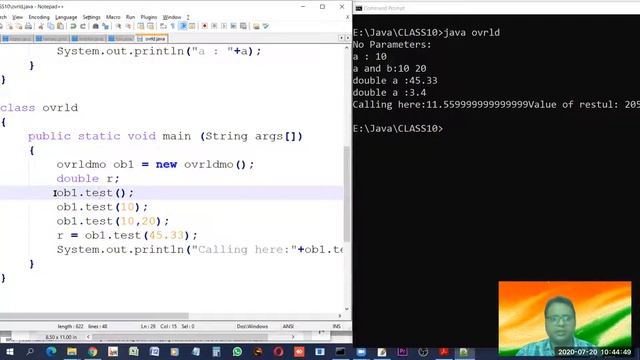Open Find with the binoculars icon
This screenshot has height=360, width=640.
[96, 26]
